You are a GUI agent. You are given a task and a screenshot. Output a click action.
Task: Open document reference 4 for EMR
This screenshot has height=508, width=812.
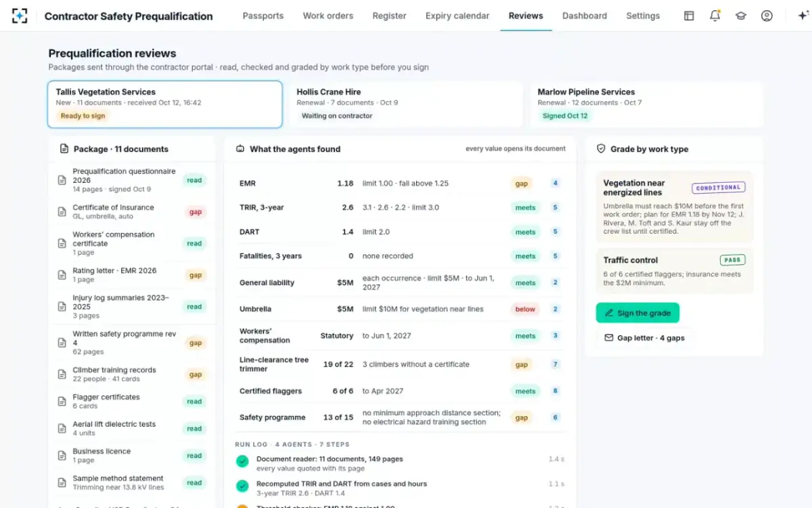556,183
